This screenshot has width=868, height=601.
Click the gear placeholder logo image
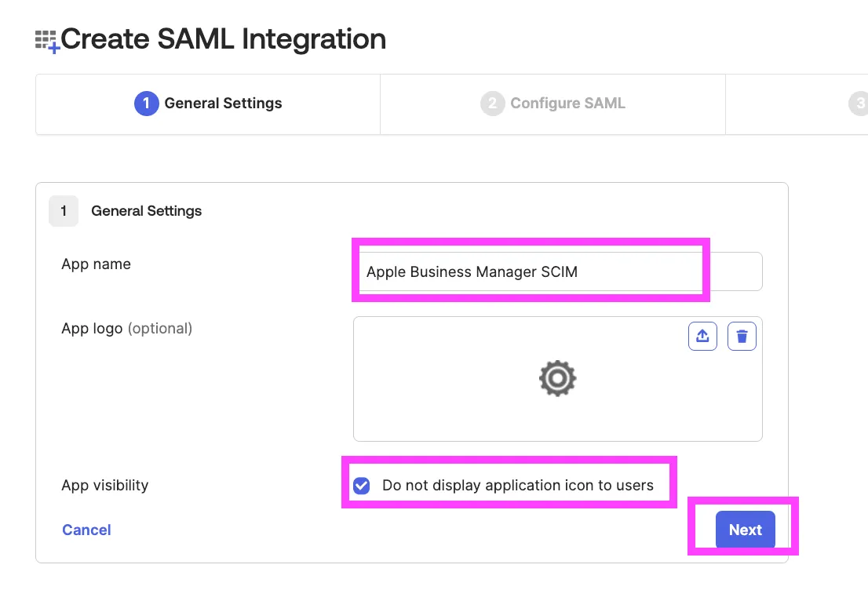(557, 378)
